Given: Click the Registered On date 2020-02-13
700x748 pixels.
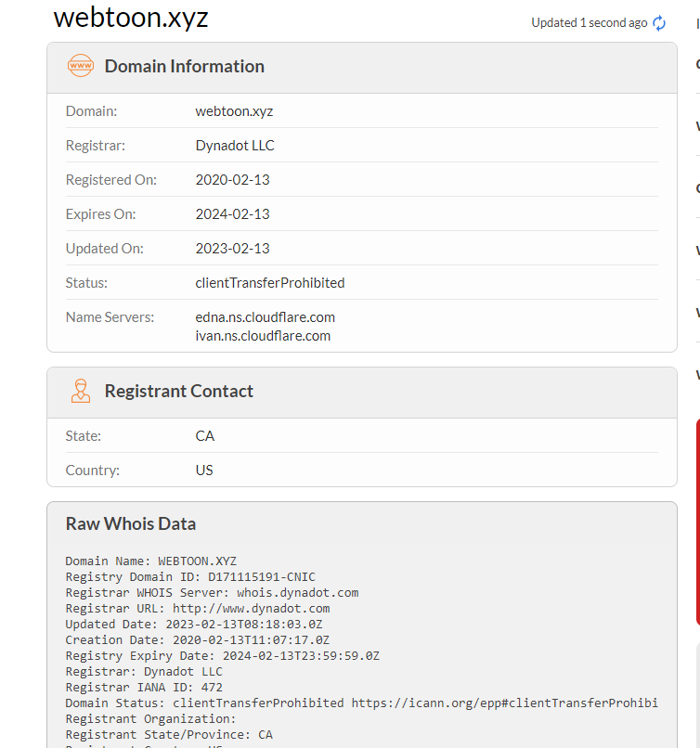Looking at the screenshot, I should click(x=233, y=180).
